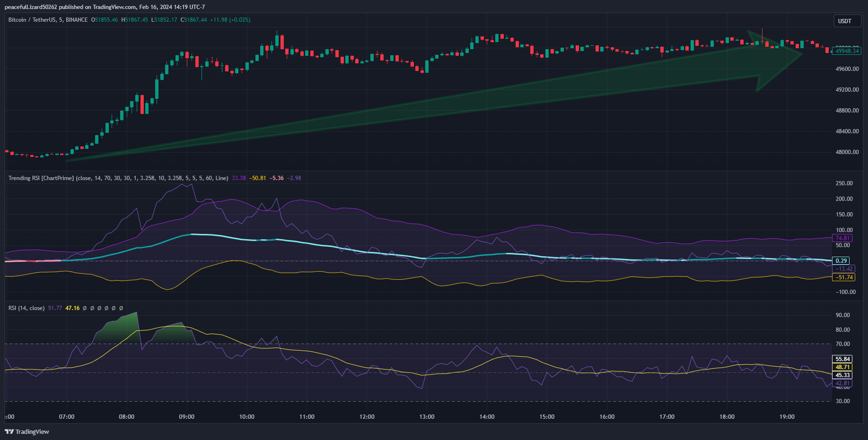Click the 30.00 level on RSI axis
Image resolution: width=868 pixels, height=440 pixels.
coord(842,401)
